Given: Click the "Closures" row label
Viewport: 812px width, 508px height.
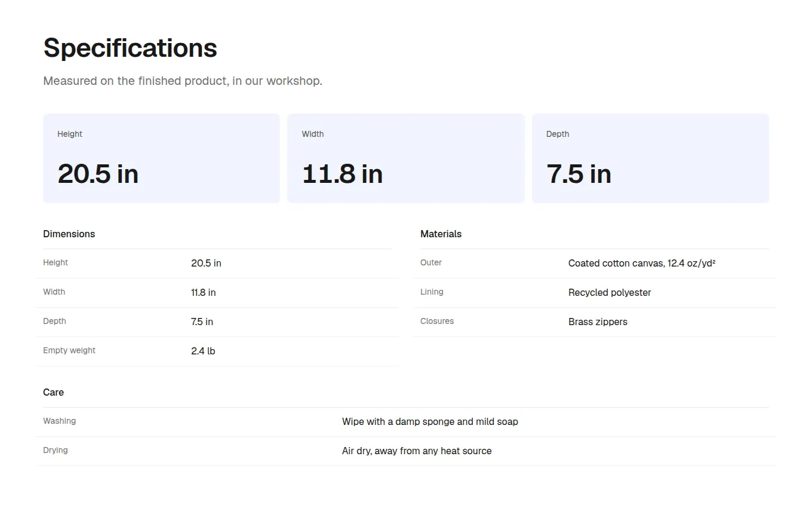Looking at the screenshot, I should coord(437,321).
